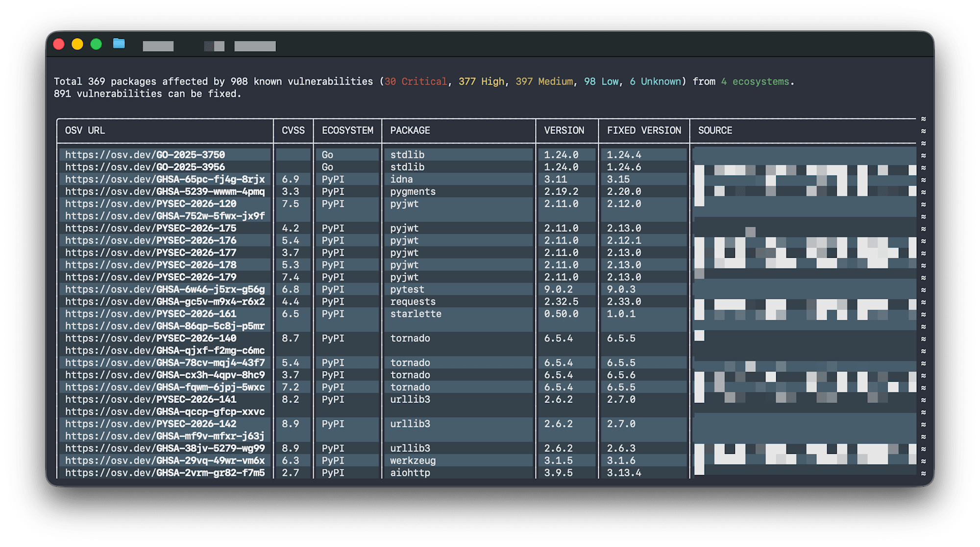Click fixed version 3.13.4 for aiohttp
This screenshot has height=547, width=980.
click(x=624, y=473)
